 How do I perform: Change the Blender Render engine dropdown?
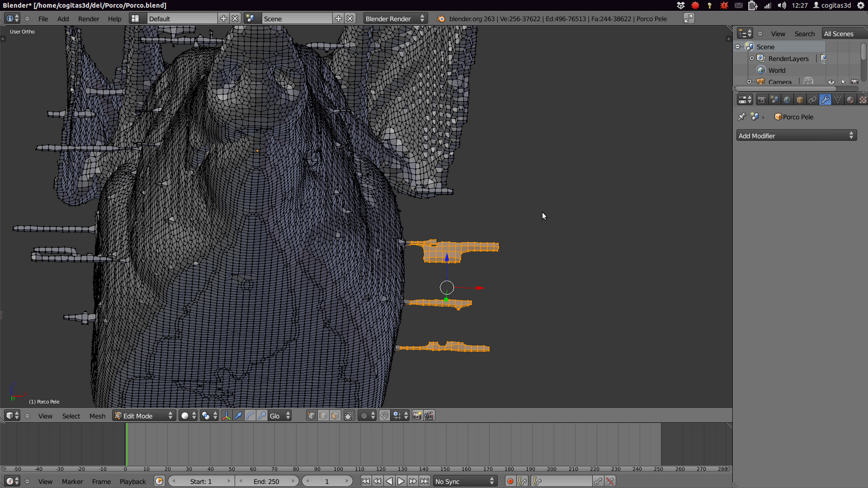(395, 18)
